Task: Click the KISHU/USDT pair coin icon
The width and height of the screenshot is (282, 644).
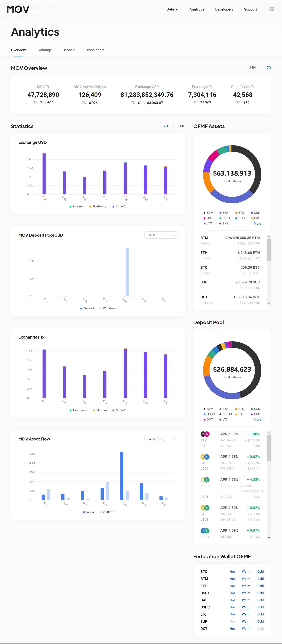Action: 205,480
